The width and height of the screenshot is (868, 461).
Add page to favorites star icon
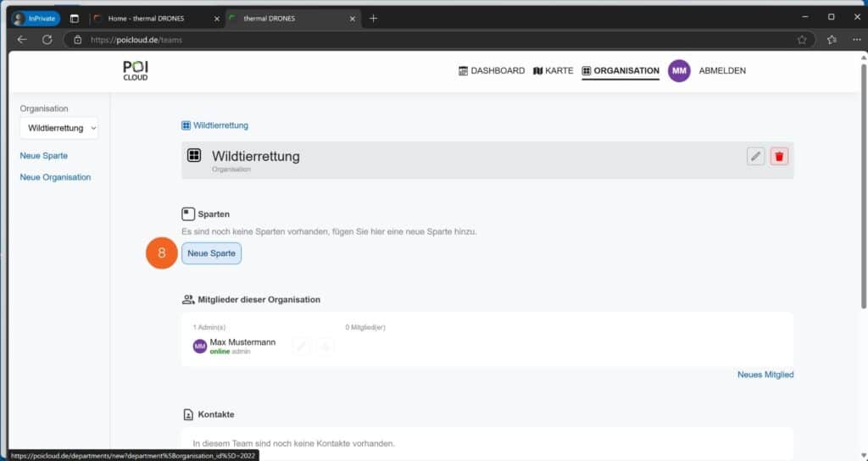tap(801, 40)
